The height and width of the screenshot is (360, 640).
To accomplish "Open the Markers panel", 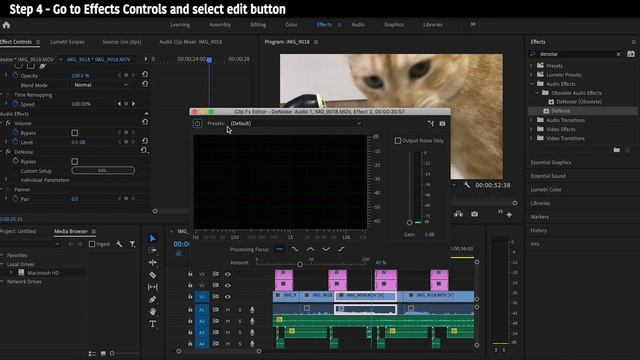I will click(x=539, y=217).
